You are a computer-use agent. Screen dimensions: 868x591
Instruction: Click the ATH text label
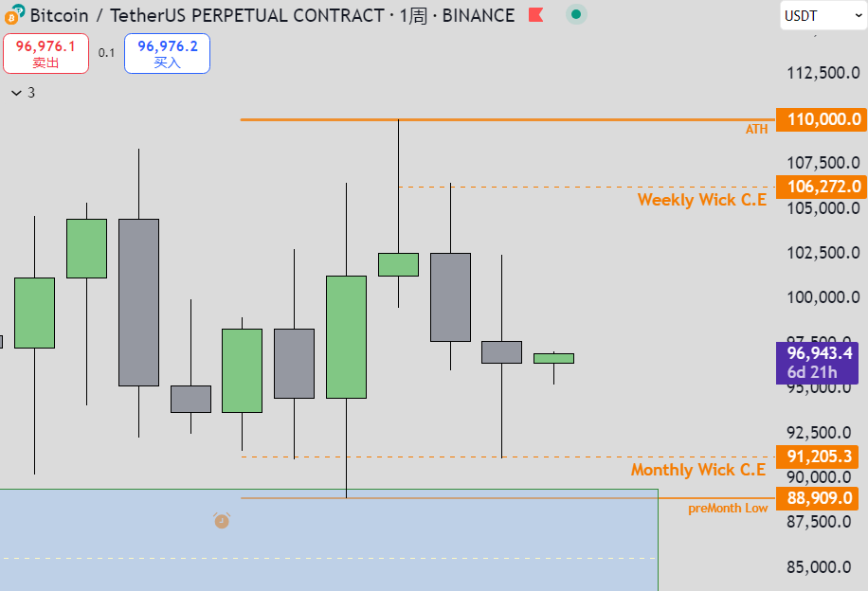click(x=756, y=130)
